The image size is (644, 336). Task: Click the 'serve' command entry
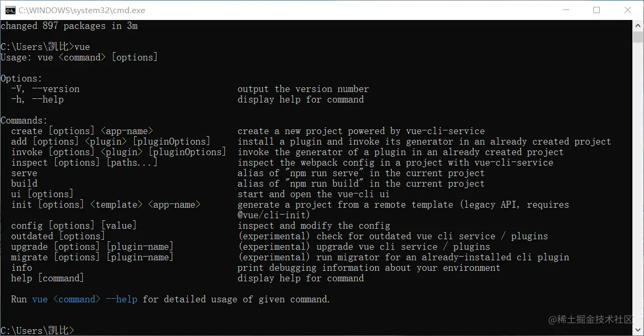pos(24,173)
